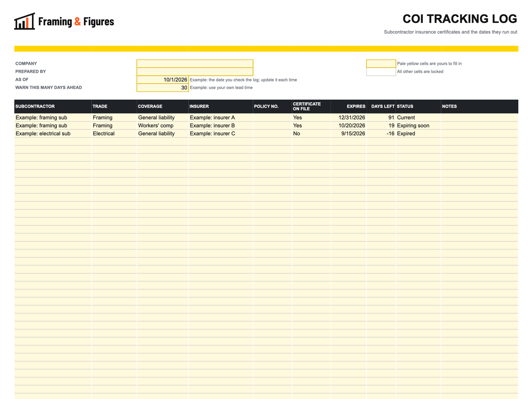Select the 9/15/2026 expiry date cell
The image size is (532, 399).
pyautogui.click(x=348, y=133)
